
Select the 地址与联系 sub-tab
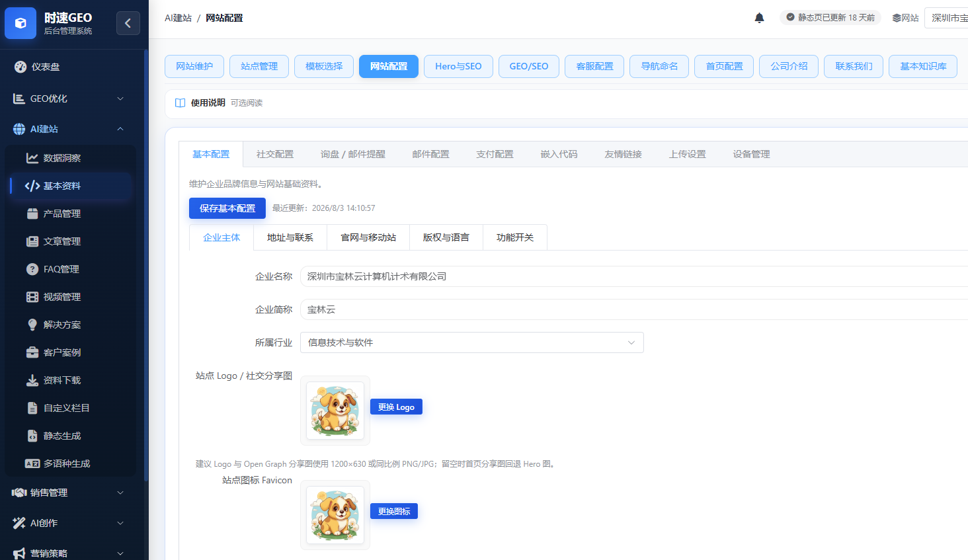(x=290, y=237)
